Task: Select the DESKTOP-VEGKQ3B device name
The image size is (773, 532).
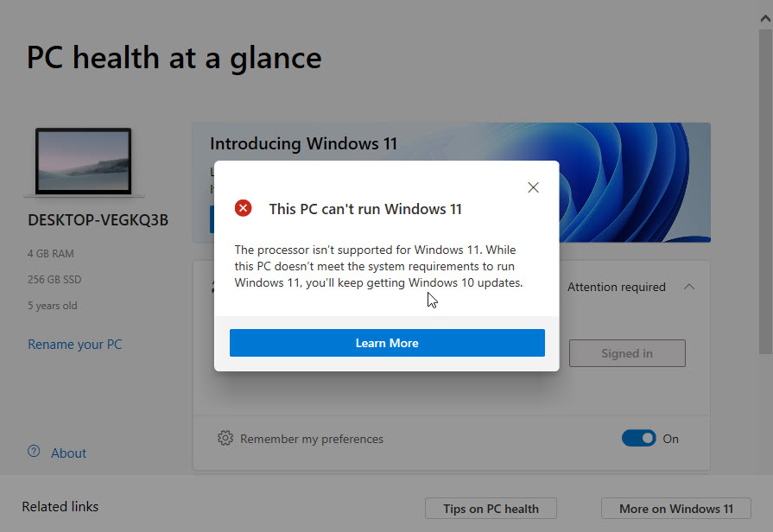Action: coord(98,220)
